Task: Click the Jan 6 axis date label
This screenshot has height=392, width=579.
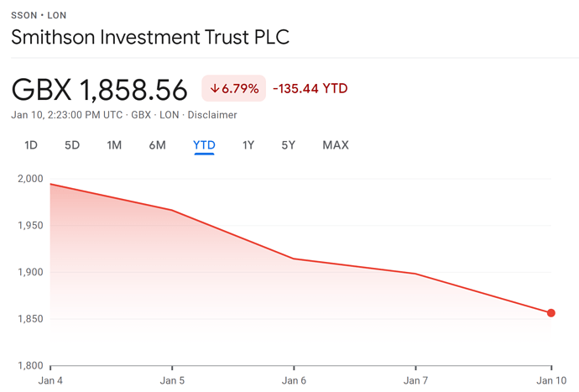Action: coord(294,382)
